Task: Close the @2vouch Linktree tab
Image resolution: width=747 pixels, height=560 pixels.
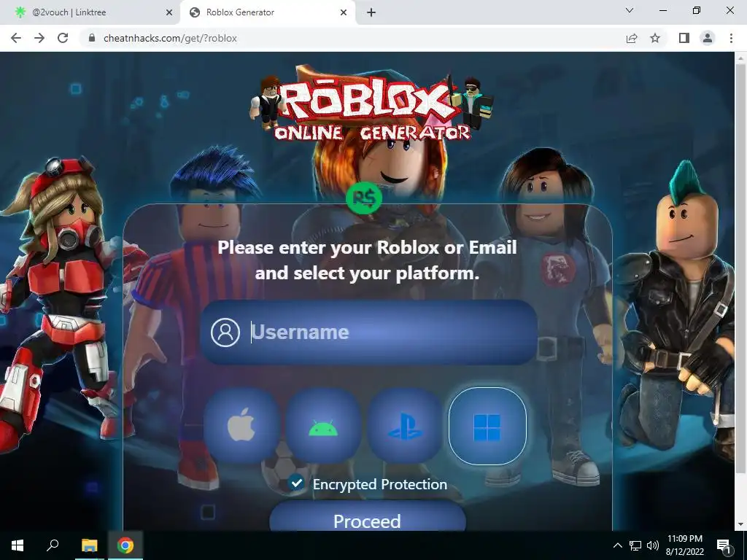Action: (169, 12)
